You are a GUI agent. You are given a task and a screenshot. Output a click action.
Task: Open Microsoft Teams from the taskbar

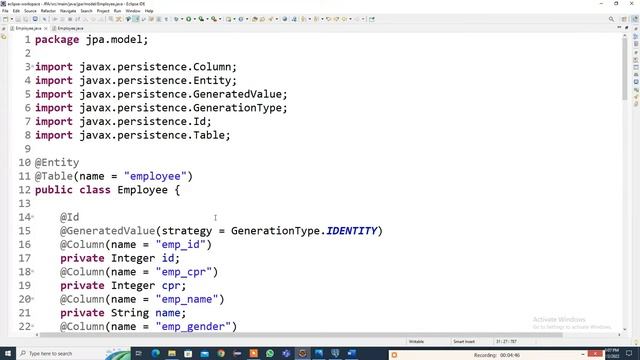point(286,353)
